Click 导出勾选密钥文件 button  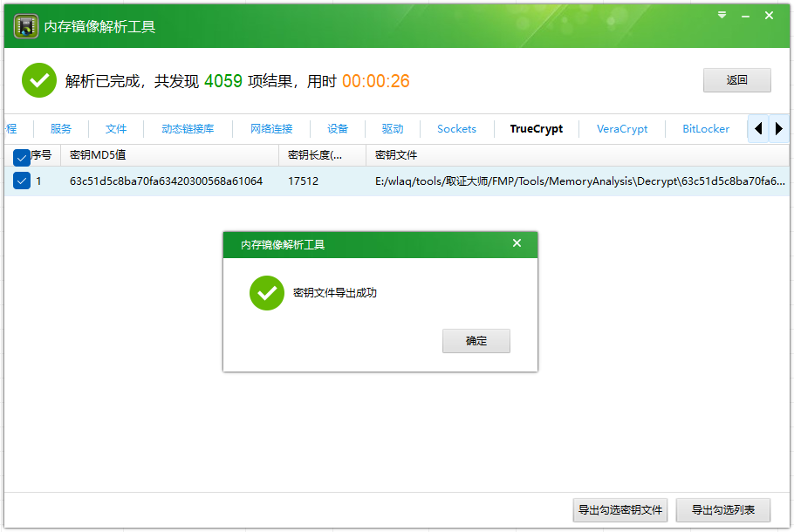[x=620, y=509]
